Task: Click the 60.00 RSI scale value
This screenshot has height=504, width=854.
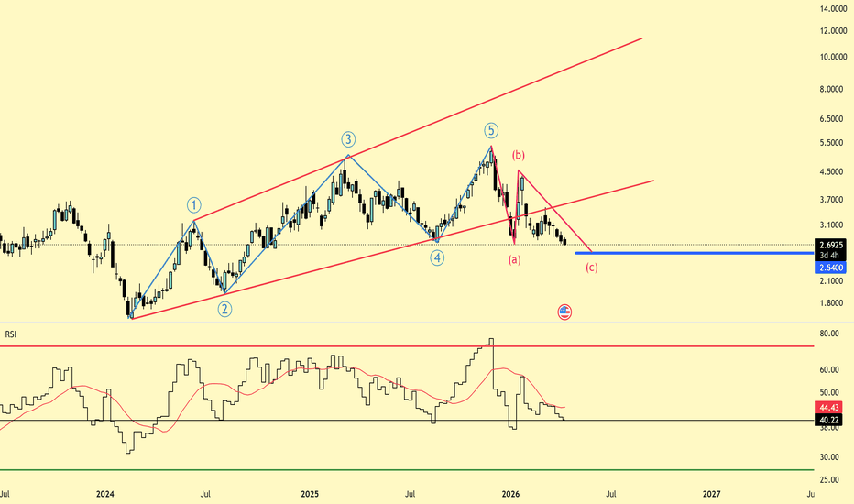Action: [x=829, y=370]
